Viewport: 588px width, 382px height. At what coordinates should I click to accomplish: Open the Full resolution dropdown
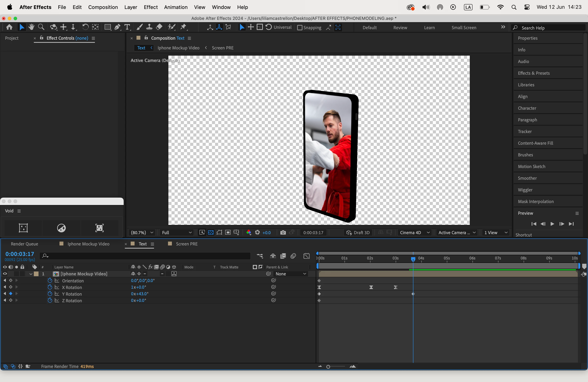click(177, 232)
